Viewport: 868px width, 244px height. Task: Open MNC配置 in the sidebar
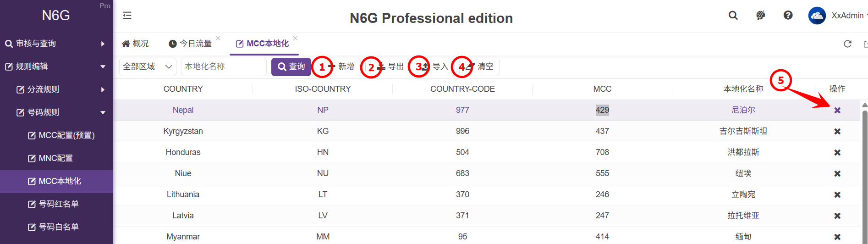55,158
